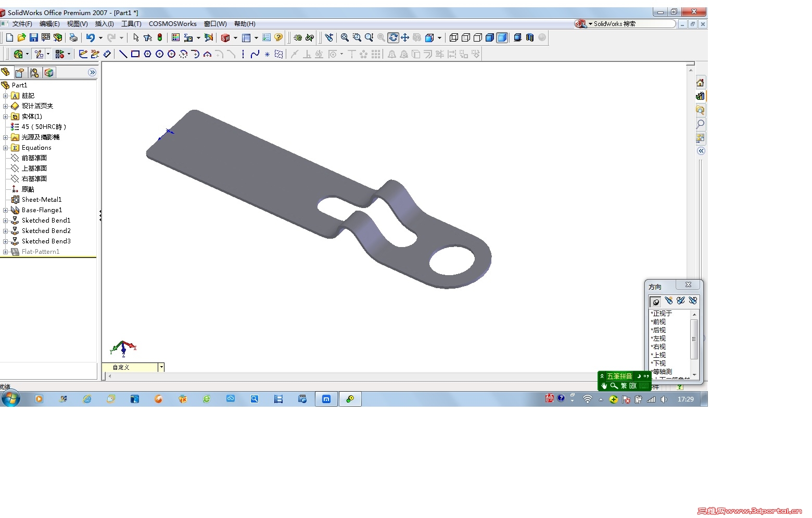This screenshot has width=812, height=518.
Task: Select the 右基準面 plane
Action: tap(34, 179)
